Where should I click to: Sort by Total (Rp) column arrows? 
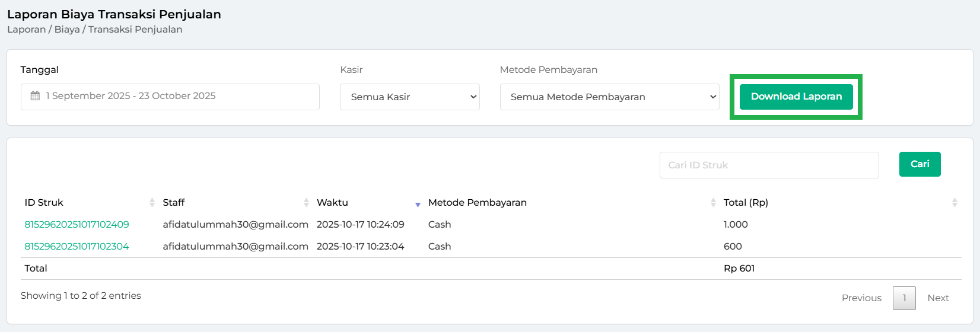954,203
